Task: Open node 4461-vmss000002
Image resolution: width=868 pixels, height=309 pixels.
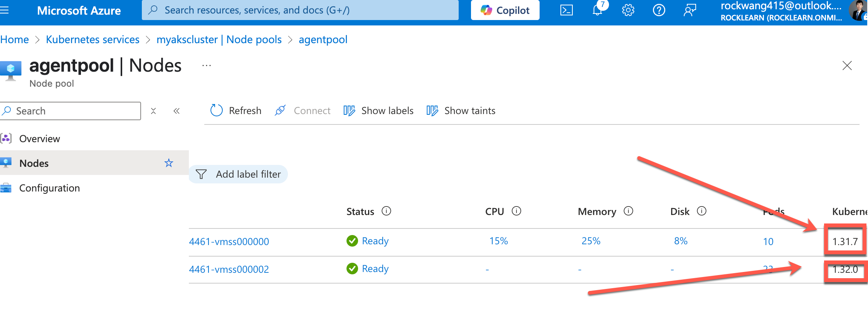Action: [x=229, y=269]
